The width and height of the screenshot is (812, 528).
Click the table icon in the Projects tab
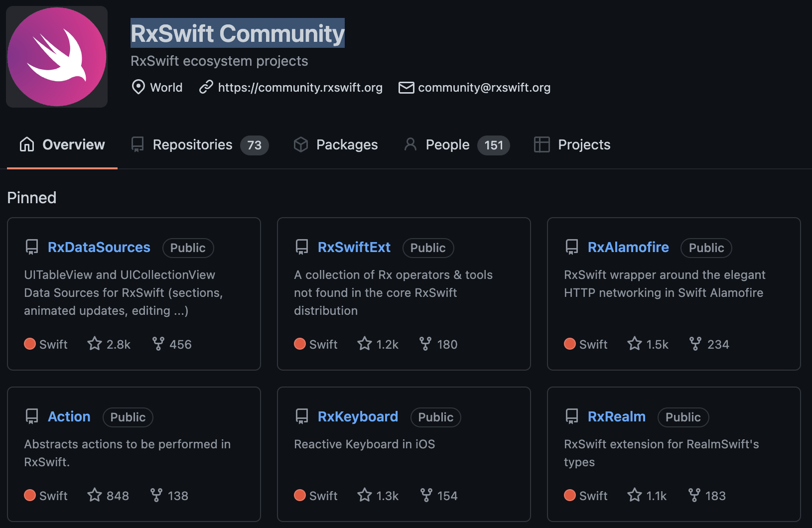(x=541, y=144)
